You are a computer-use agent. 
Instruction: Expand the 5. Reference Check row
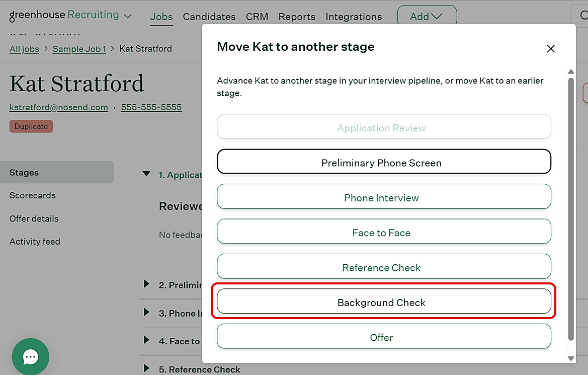[x=146, y=368]
